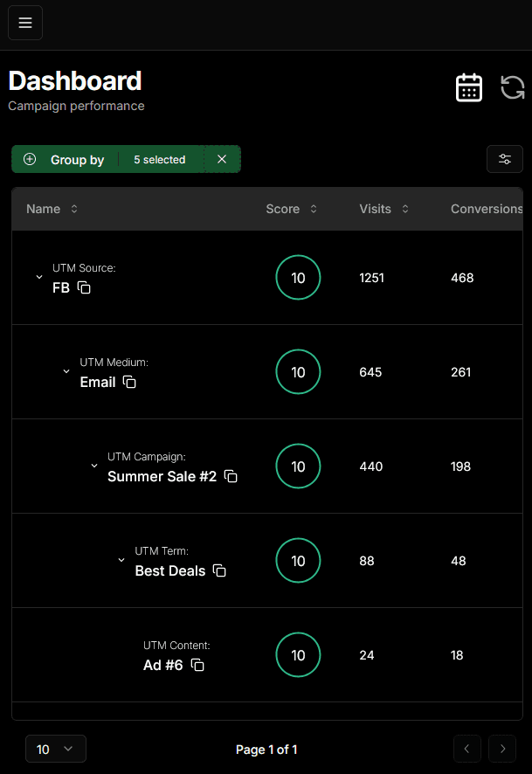Copy the Best Deals term value
The width and height of the screenshot is (532, 774).
(219, 570)
